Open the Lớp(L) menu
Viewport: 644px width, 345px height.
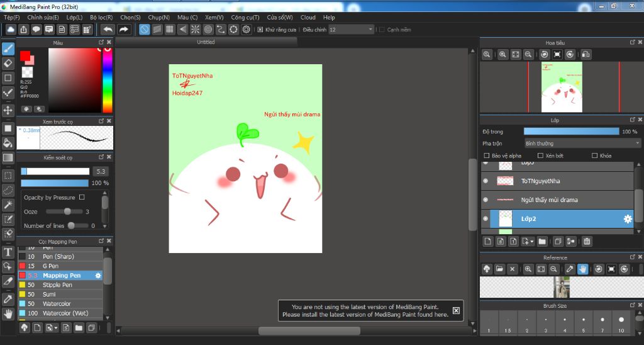pos(74,17)
